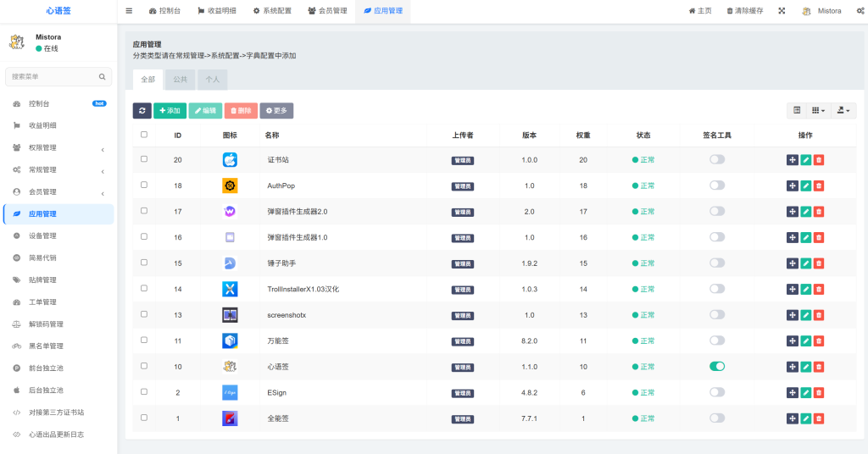Open the column visibility dropdown
The height and width of the screenshot is (454, 868).
pyautogui.click(x=818, y=110)
